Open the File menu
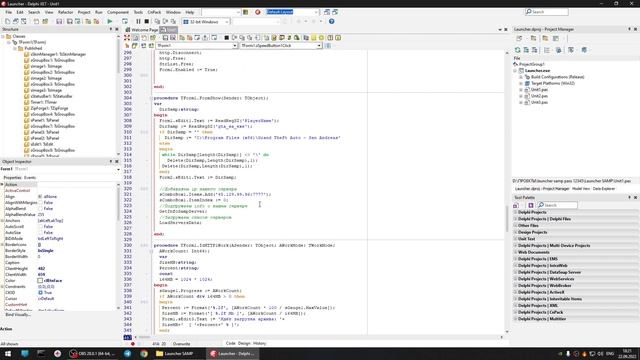Viewport: 640px width, 360px height. (9, 12)
